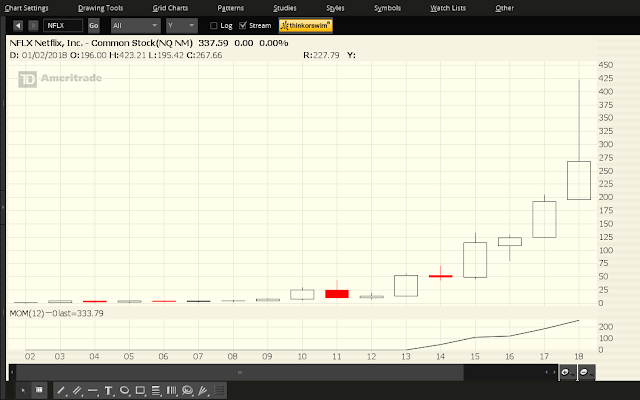640x400 pixels.
Task: Go forward to next symbol
Action: 33,26
